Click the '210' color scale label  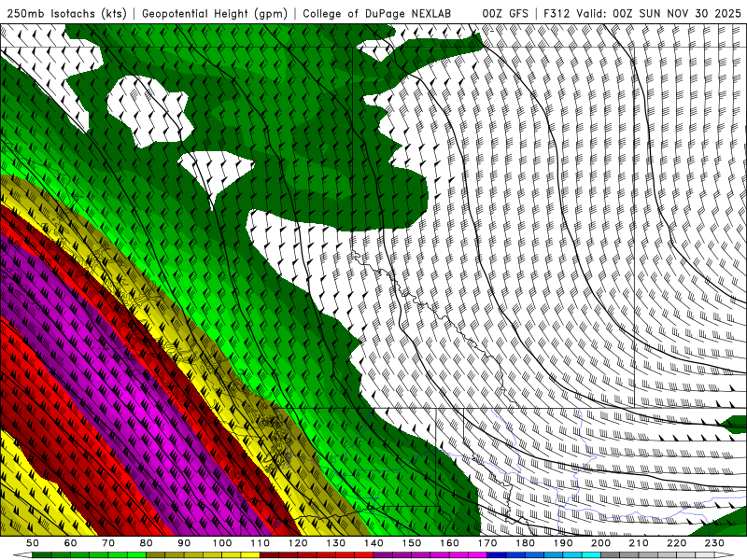tap(639, 543)
